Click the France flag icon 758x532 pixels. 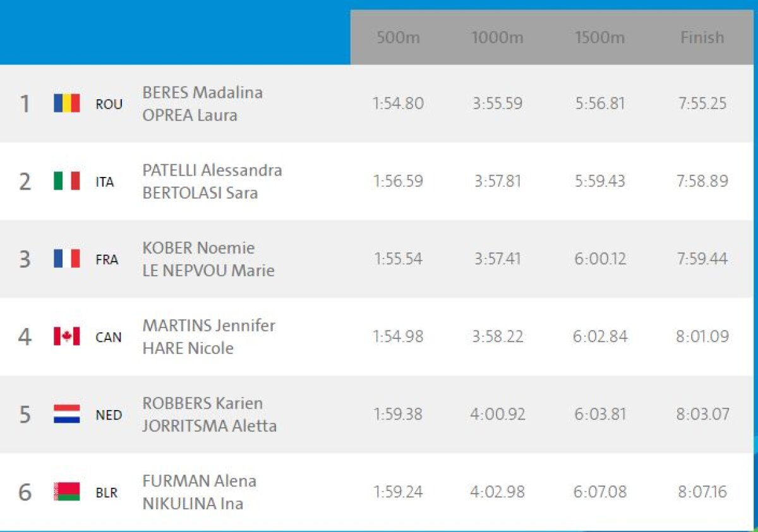[66, 259]
